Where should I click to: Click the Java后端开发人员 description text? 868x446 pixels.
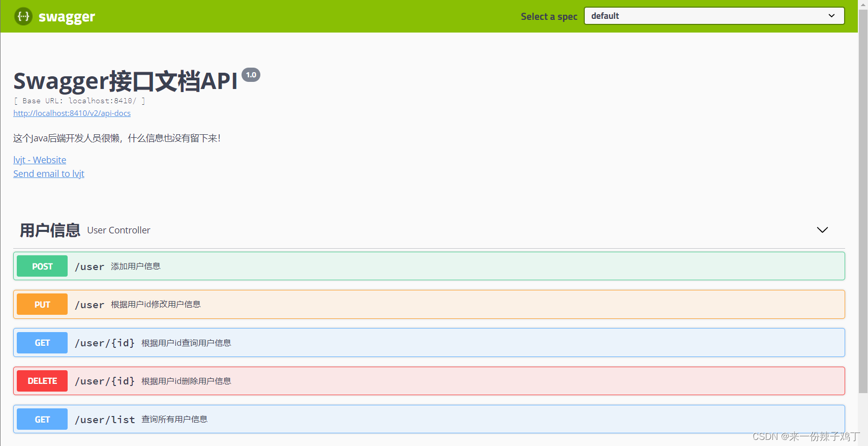pyautogui.click(x=117, y=138)
